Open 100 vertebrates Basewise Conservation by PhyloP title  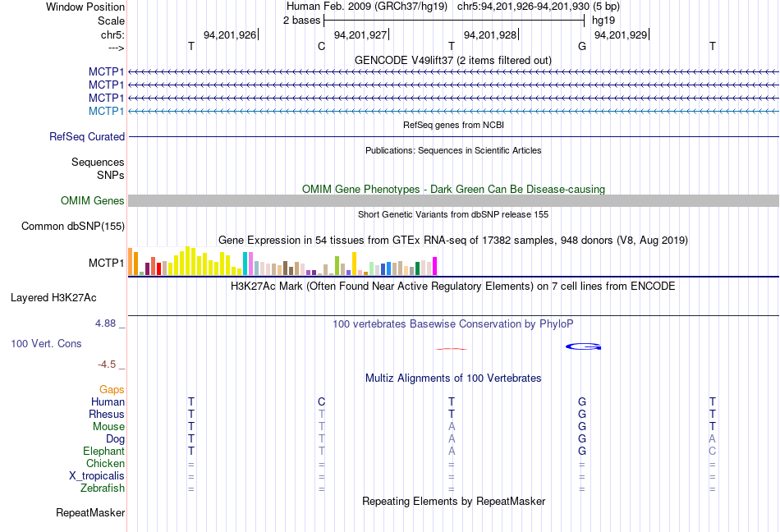pos(453,323)
